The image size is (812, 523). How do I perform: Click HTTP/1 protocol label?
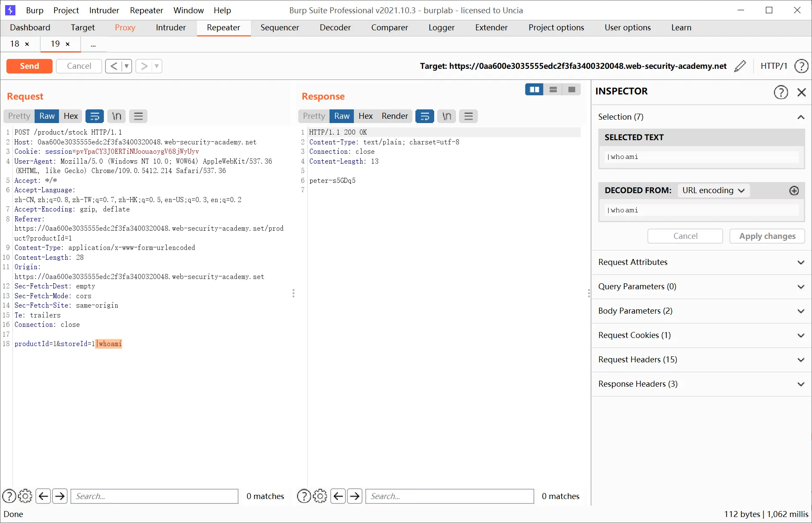coord(774,66)
